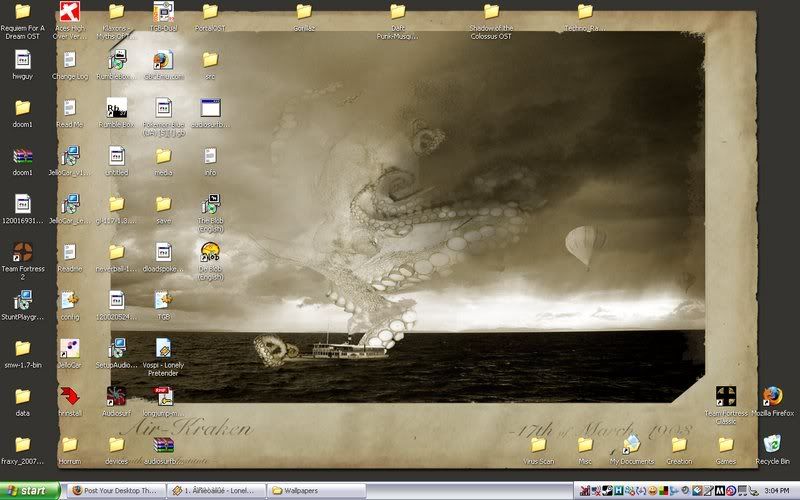Screen dimensions: 800x500
Task: Launch the Mozilla Firefox desktop shortcut
Action: tap(772, 397)
